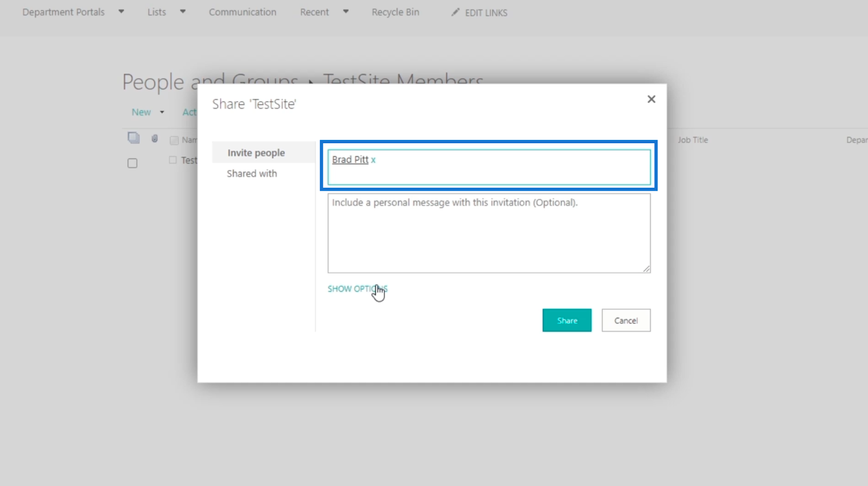Sort by the Job Title column header
The image size is (868, 486).
pos(693,140)
